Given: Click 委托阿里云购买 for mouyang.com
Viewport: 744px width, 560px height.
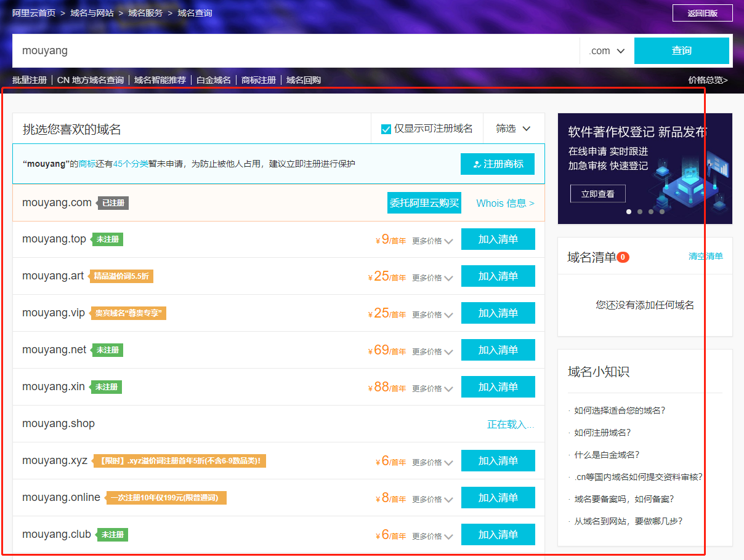Looking at the screenshot, I should [x=424, y=202].
